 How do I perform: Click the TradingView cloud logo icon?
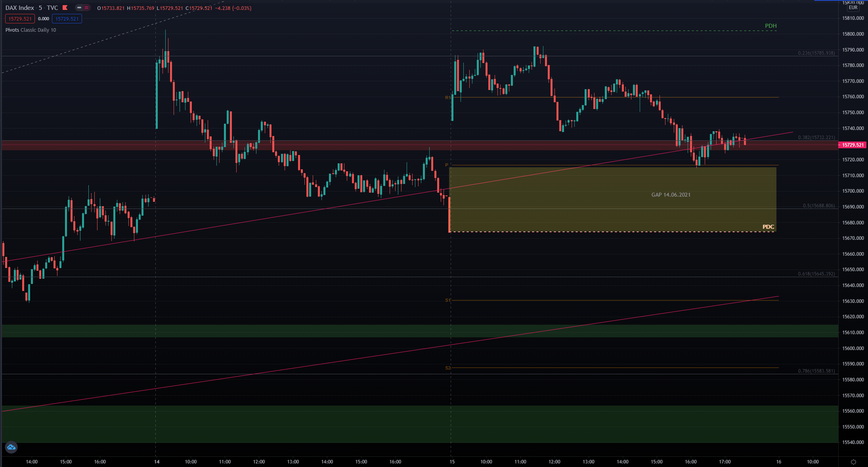point(11,447)
